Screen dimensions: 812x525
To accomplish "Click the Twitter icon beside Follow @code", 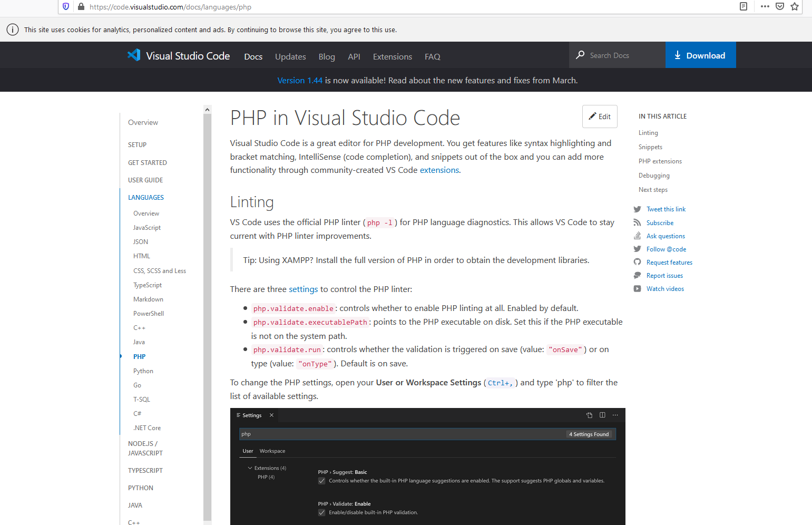I will click(x=637, y=249).
